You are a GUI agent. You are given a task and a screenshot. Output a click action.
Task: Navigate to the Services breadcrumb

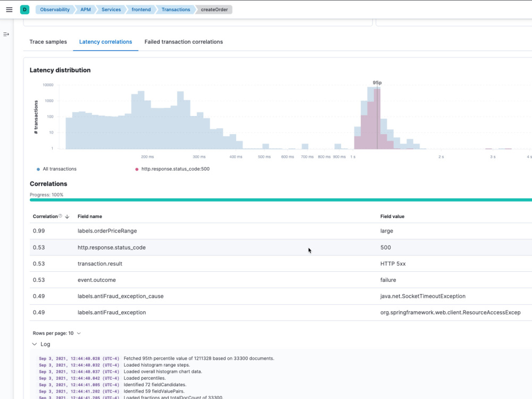tap(111, 10)
